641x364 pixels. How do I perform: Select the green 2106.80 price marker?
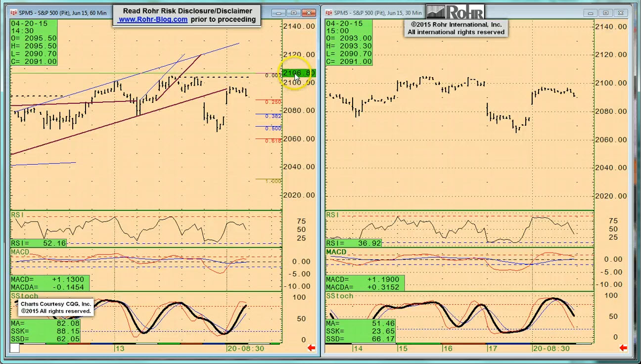[298, 73]
